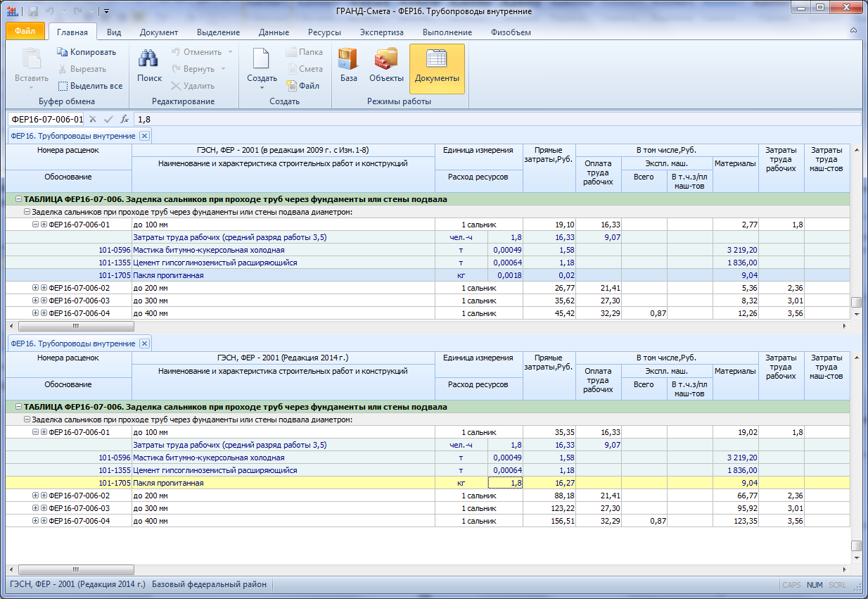Click the upper pane vertical scrollbar thumb
Image resolution: width=868 pixels, height=599 pixels.
click(x=856, y=303)
